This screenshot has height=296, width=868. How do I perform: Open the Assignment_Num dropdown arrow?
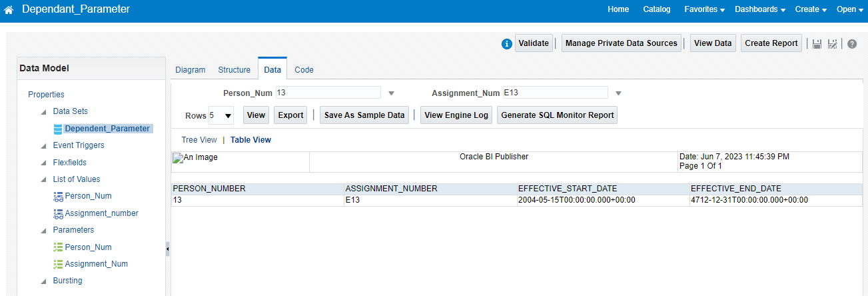click(x=618, y=93)
